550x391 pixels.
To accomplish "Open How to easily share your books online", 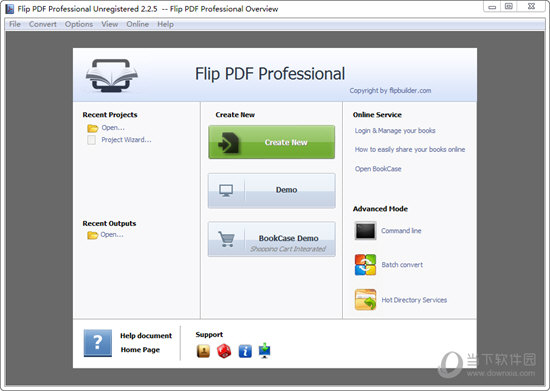I will [x=410, y=150].
